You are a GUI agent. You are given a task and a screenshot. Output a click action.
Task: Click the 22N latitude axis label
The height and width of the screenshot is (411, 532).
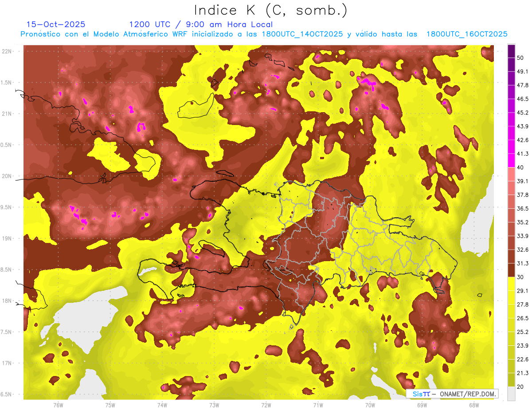pos(8,51)
